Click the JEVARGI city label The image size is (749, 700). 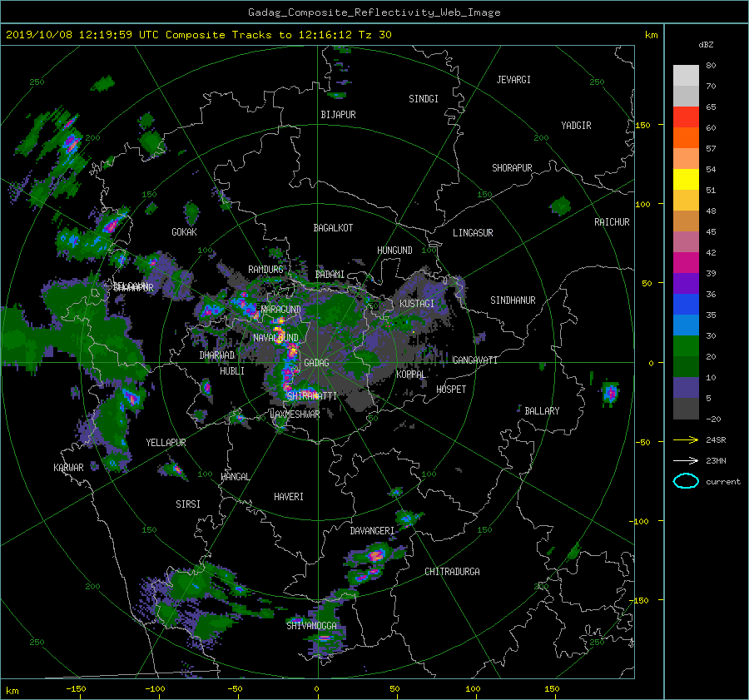513,80
